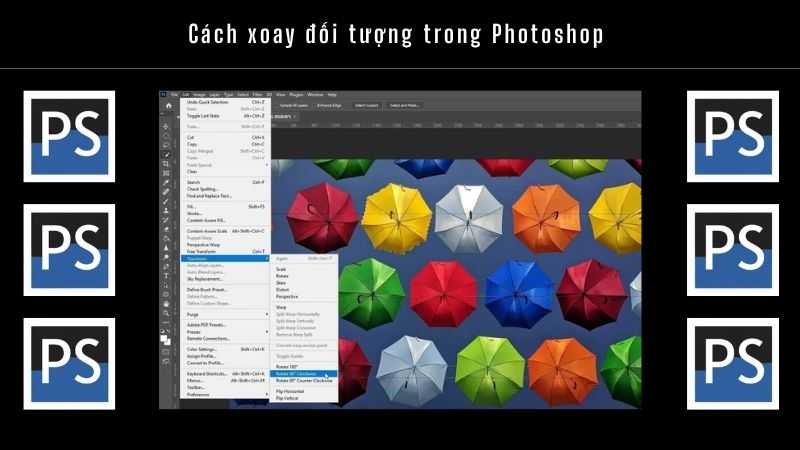This screenshot has height=450, width=800.
Task: Select the Elliptical Marquee tool
Action: tap(166, 136)
